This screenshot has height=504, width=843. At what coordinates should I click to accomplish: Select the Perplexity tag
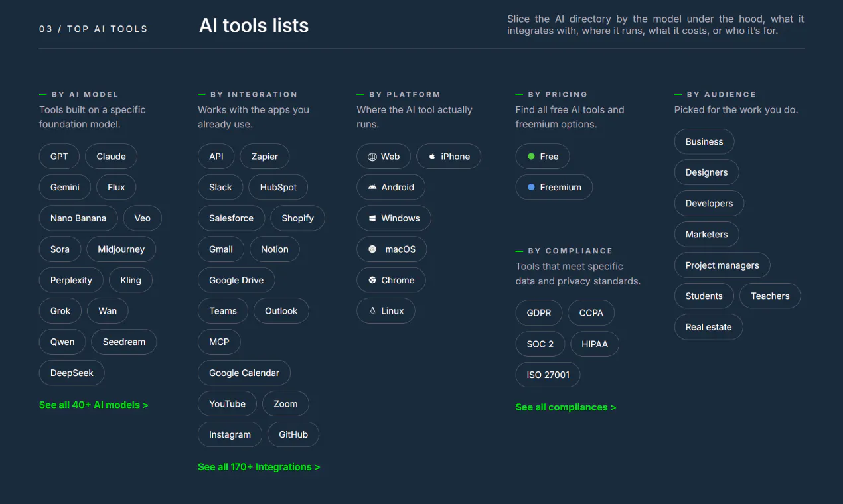tap(71, 280)
